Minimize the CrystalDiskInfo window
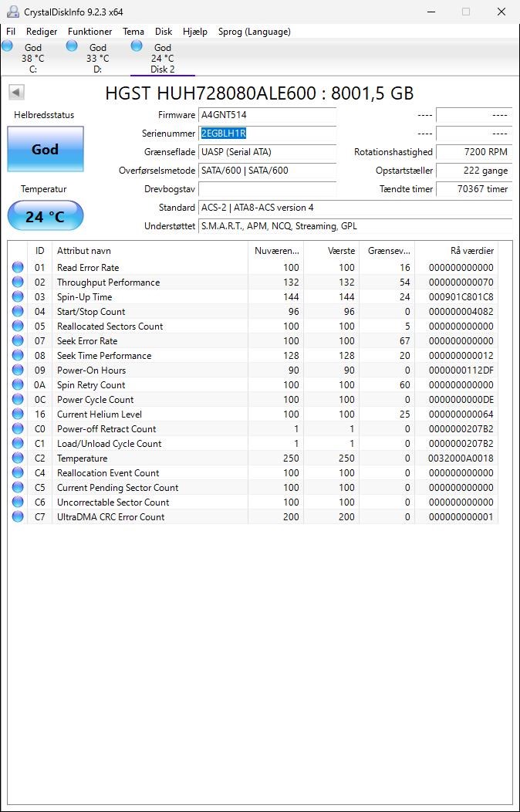The image size is (520, 812). click(431, 12)
